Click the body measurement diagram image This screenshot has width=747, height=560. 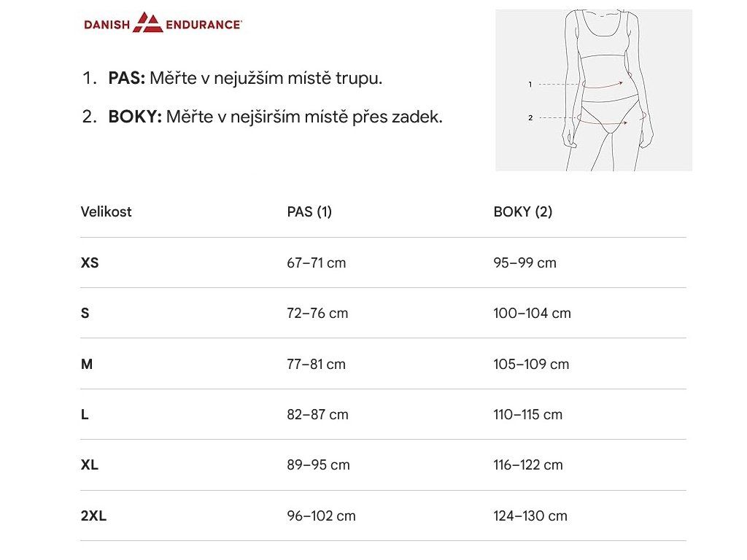(593, 90)
